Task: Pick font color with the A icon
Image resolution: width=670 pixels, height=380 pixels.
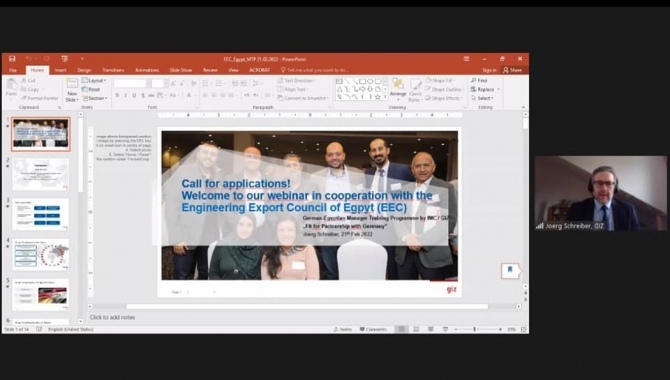Action: pyautogui.click(x=189, y=95)
